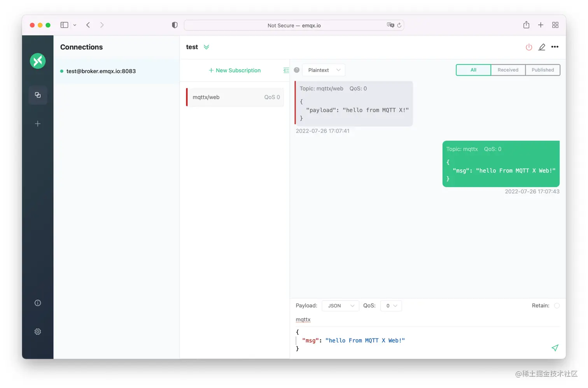
Task: Switch to the Published tab
Action: click(x=543, y=70)
